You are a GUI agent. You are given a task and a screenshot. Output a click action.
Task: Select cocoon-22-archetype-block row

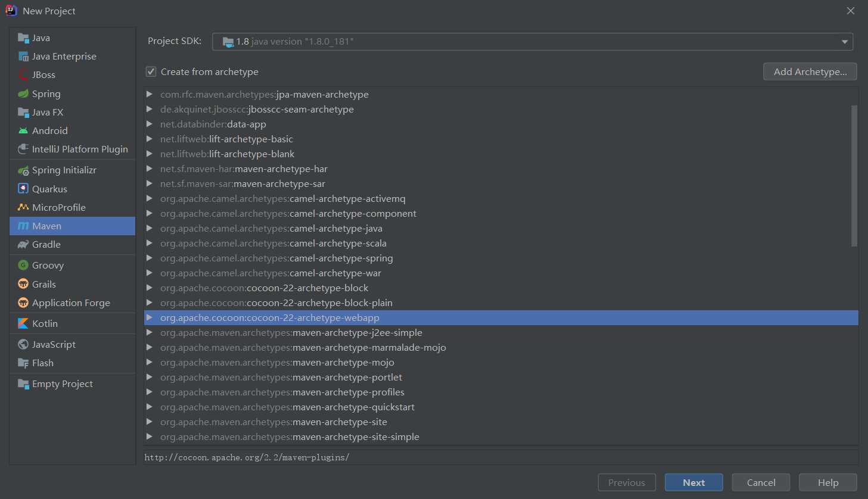501,288
